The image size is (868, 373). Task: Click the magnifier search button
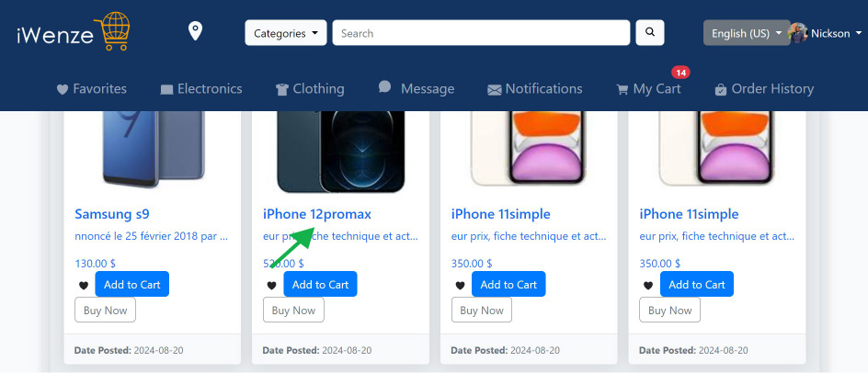(650, 33)
